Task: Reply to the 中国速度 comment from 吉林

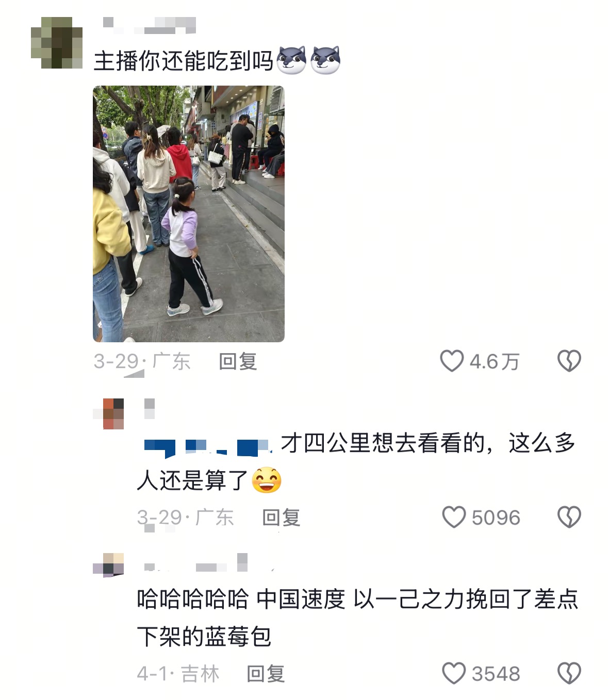Action: point(266,674)
